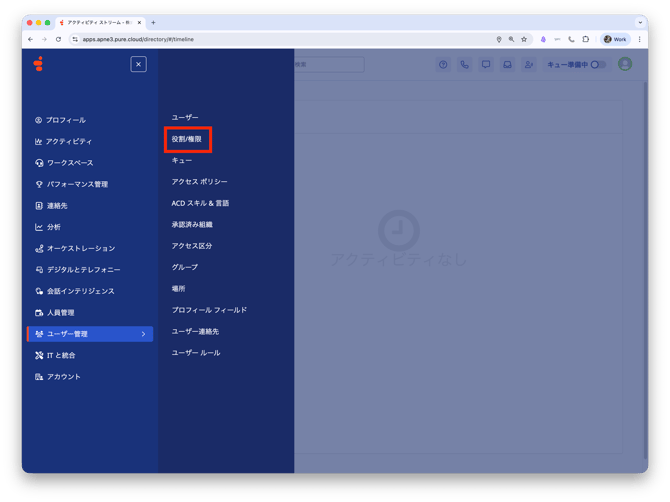The image size is (670, 502).
Task: Click the Genesys Cloud logo icon
Action: pos(38,64)
